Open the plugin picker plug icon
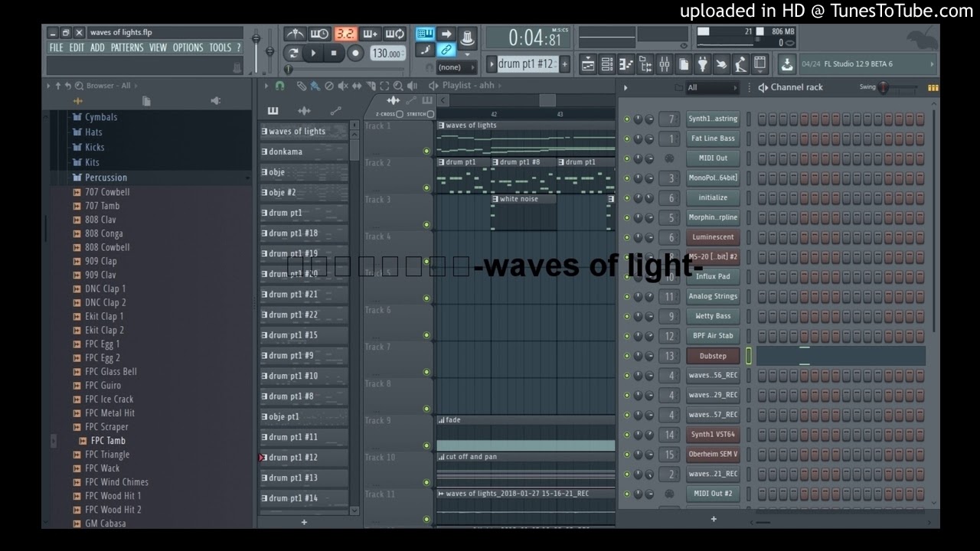Image resolution: width=980 pixels, height=551 pixels. tap(702, 64)
